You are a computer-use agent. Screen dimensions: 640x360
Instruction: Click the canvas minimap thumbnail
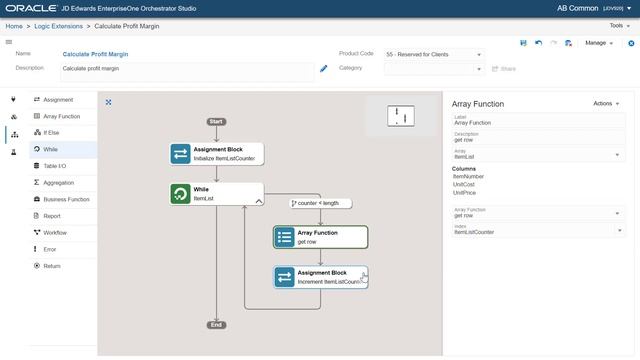pos(401,116)
